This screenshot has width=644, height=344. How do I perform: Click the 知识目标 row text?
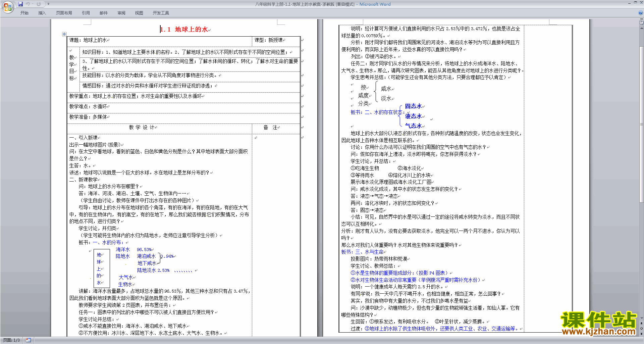[185, 52]
